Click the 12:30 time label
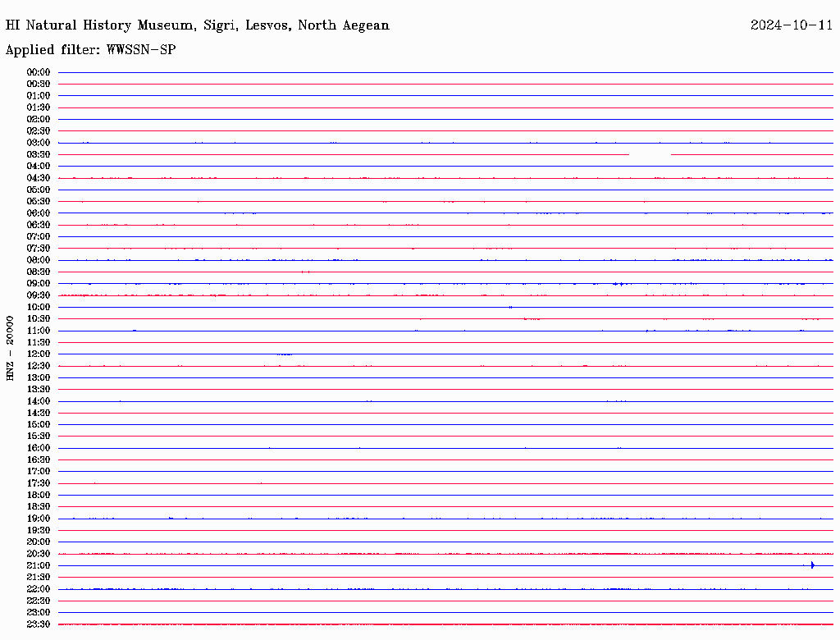This screenshot has height=640, width=840. point(39,366)
